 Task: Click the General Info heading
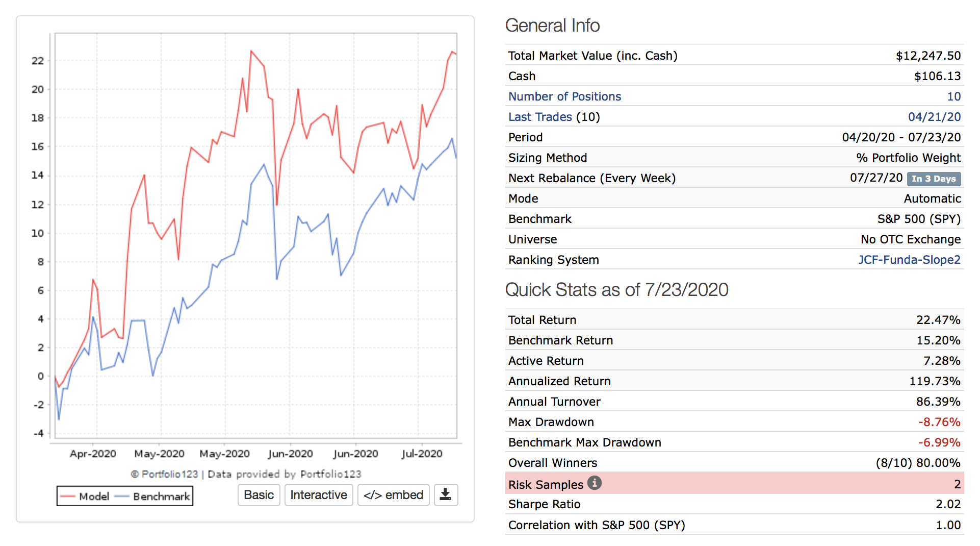click(552, 26)
